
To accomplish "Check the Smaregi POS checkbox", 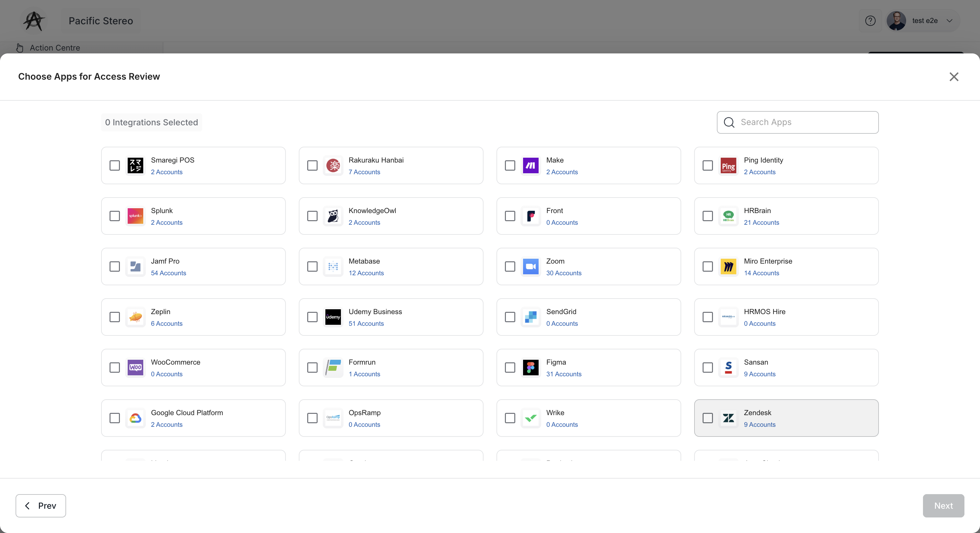I will point(114,165).
